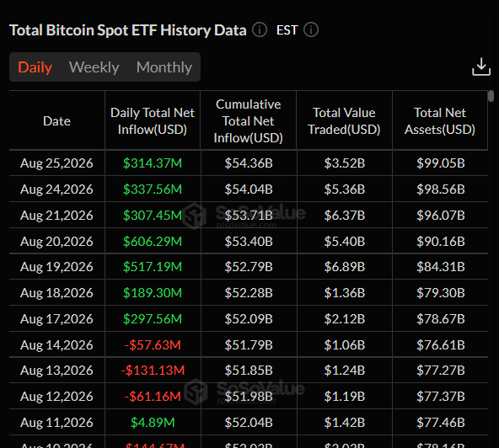Select the Aug 17,2026 date cell

point(56,318)
